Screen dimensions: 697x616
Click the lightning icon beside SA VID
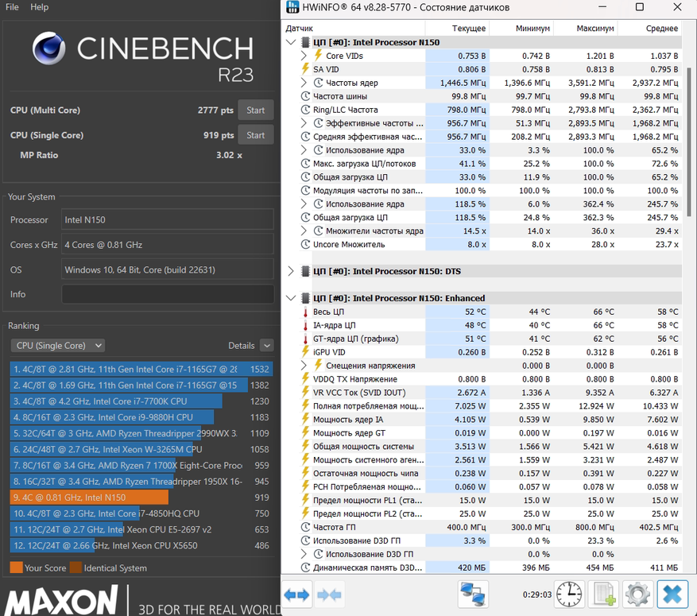[x=305, y=69]
